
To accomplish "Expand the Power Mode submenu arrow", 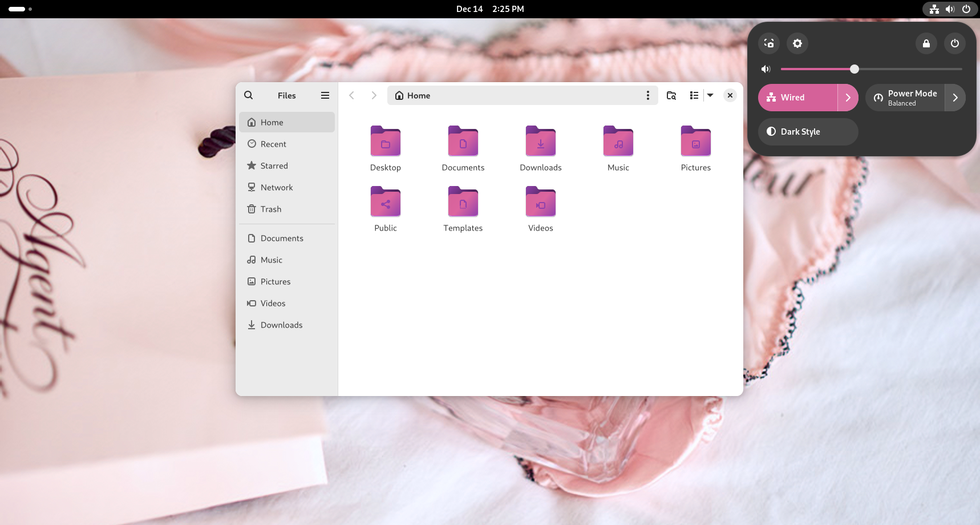I will coord(955,98).
